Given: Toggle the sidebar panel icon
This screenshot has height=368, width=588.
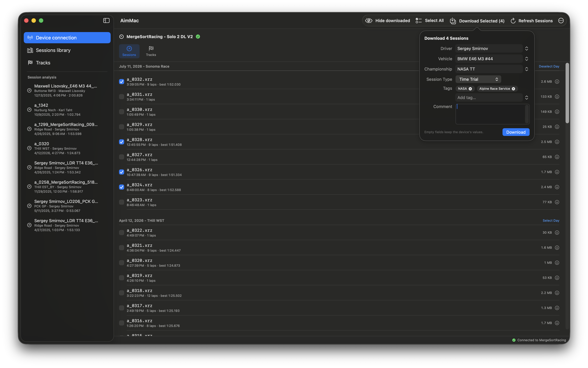Looking at the screenshot, I should click(x=106, y=21).
